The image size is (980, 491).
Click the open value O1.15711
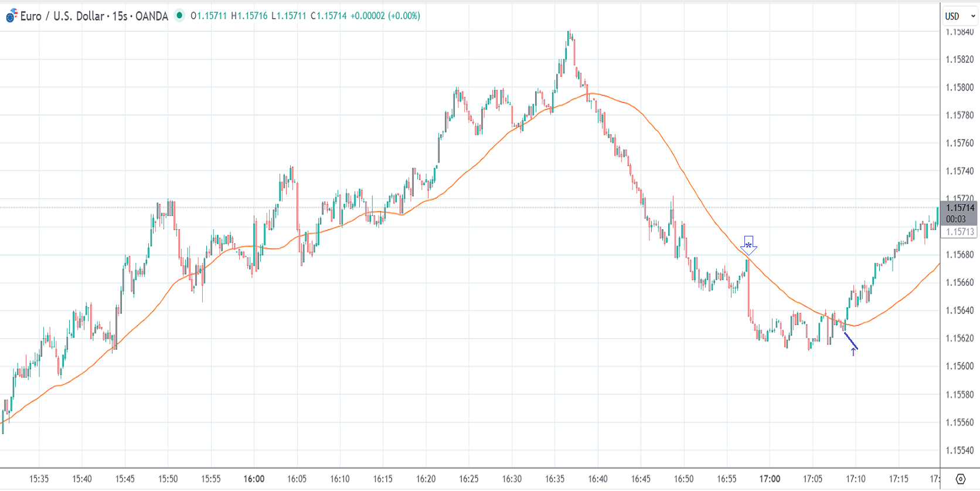click(x=209, y=16)
